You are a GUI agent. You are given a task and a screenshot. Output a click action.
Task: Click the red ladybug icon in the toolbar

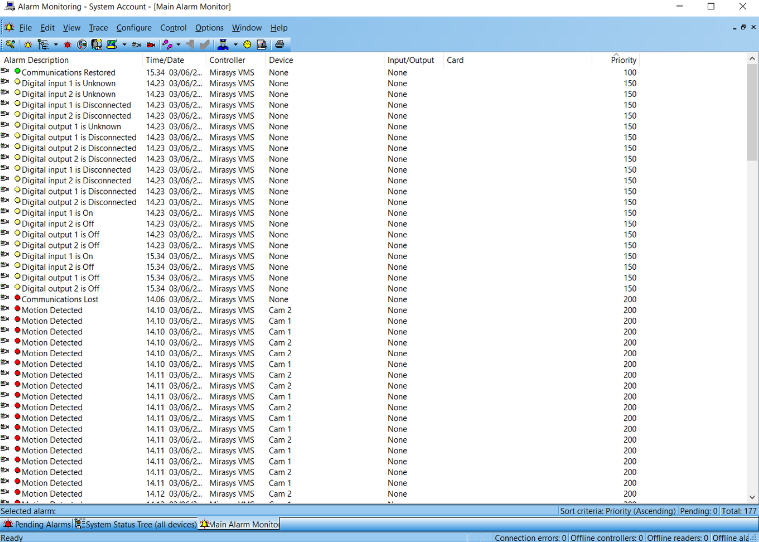click(68, 44)
